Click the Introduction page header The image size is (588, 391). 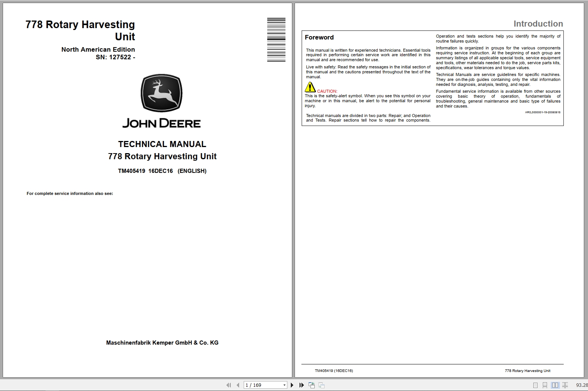[538, 24]
